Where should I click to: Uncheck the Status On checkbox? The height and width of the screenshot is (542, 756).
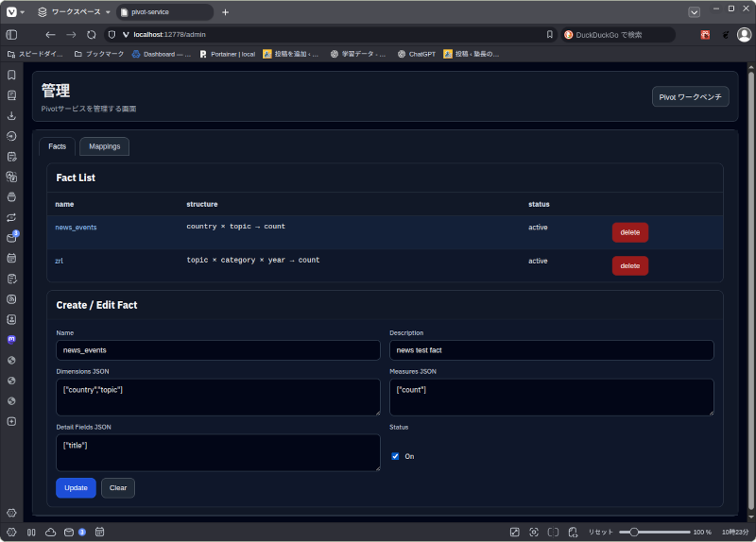coord(395,456)
